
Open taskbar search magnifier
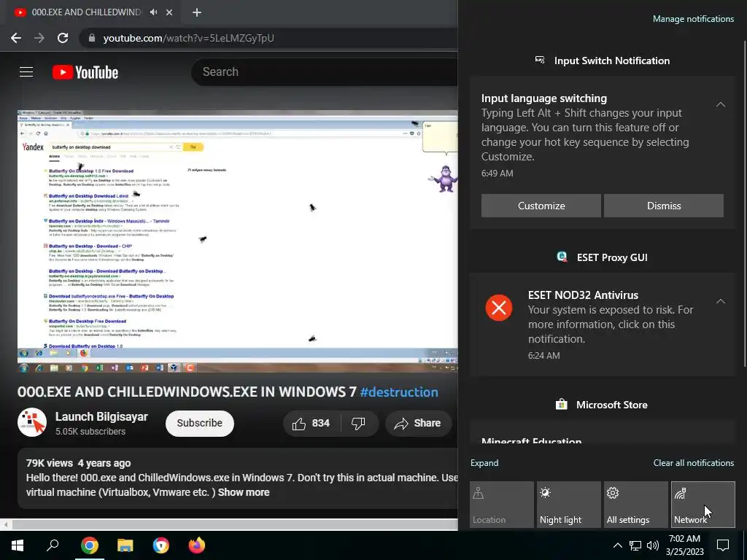pos(53,545)
